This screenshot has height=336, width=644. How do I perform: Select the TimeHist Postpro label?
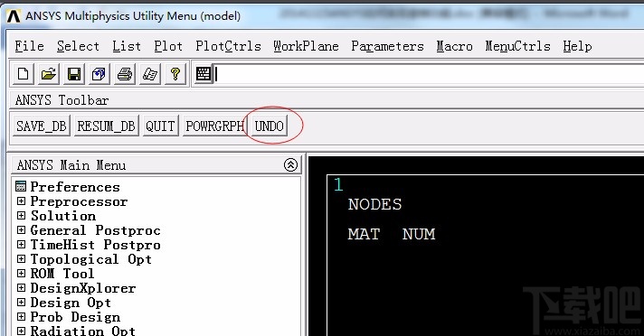(95, 244)
